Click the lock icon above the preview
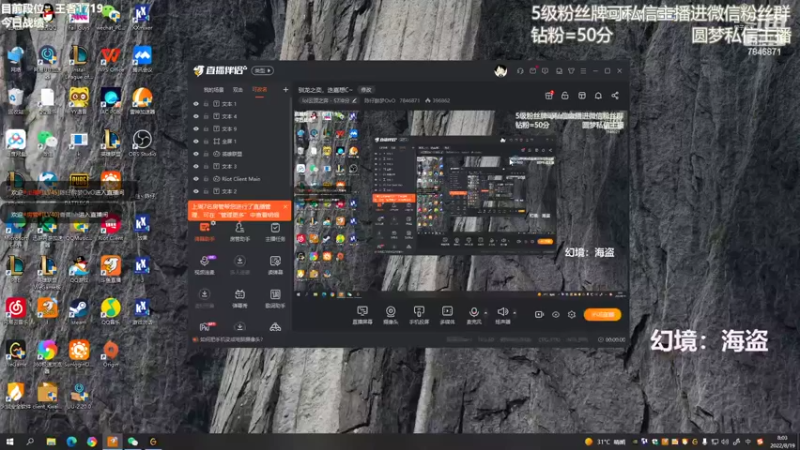 (x=565, y=95)
